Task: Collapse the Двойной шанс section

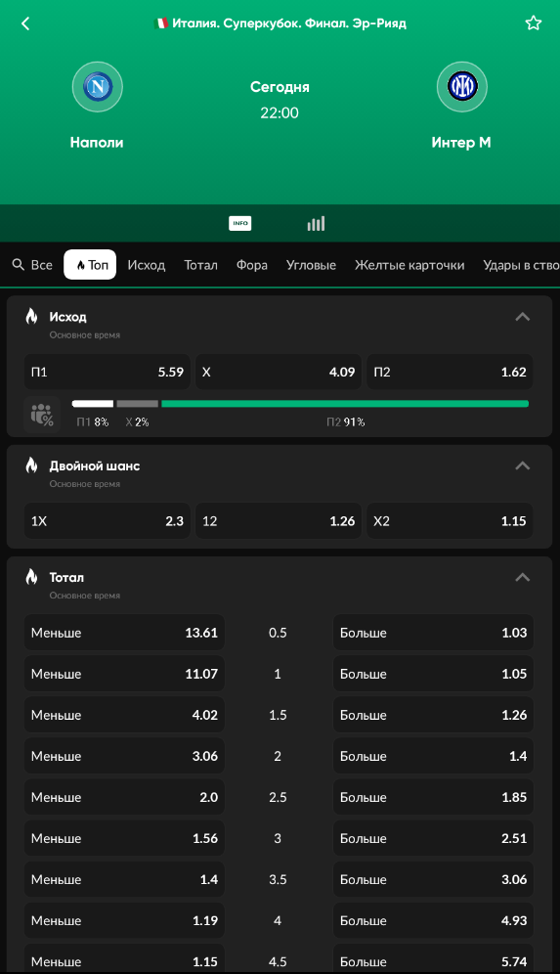Action: tap(523, 465)
